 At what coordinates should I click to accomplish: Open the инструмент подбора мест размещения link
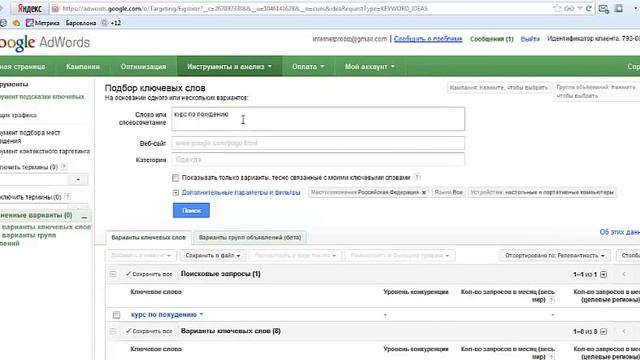pyautogui.click(x=30, y=136)
